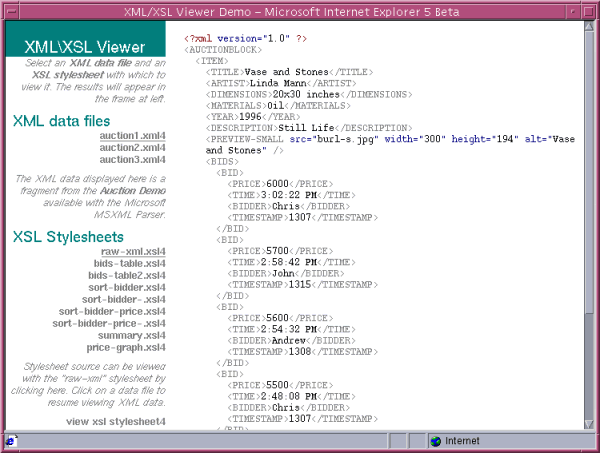Click the description value Still Life

306,128
